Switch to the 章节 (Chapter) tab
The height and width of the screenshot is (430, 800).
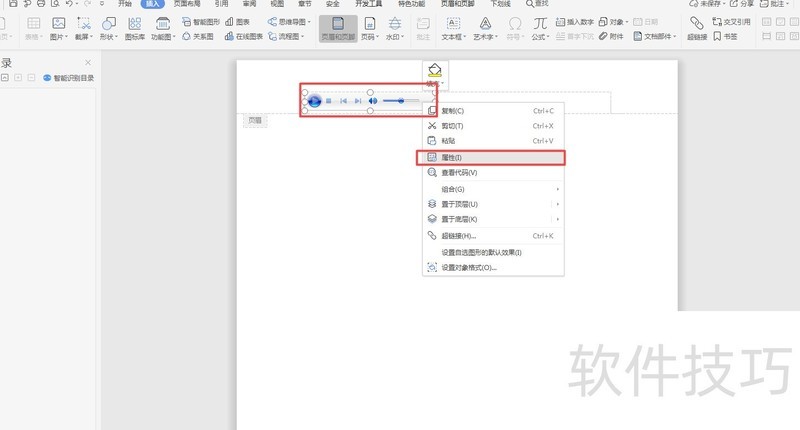305,4
